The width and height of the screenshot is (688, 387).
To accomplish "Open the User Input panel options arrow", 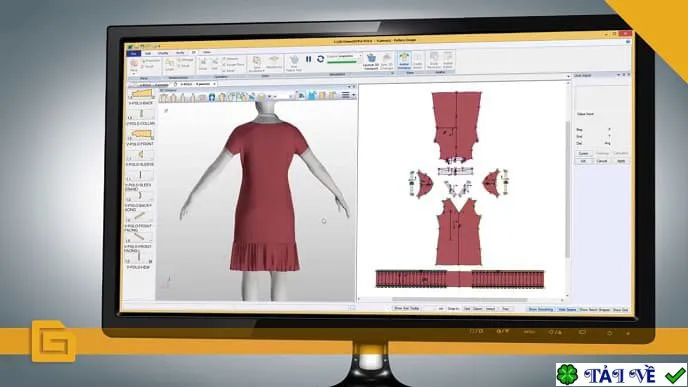I will pyautogui.click(x=618, y=75).
